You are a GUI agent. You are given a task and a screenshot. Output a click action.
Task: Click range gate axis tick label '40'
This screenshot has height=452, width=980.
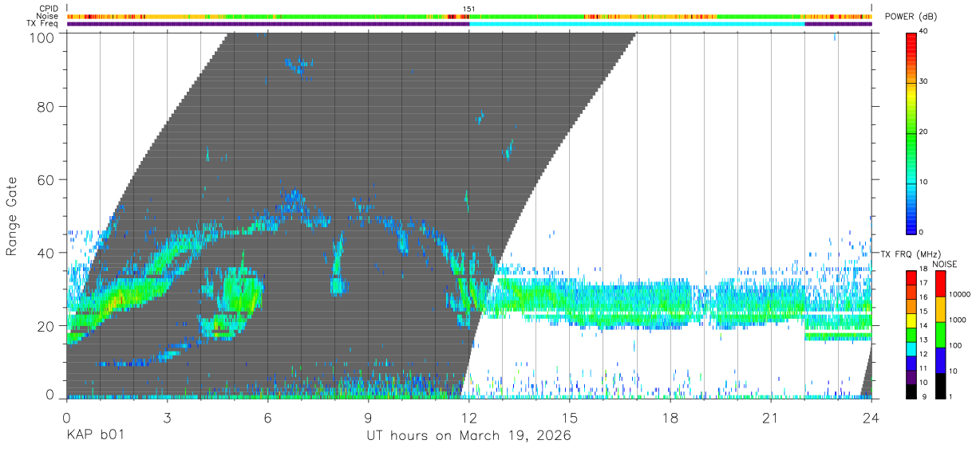(x=45, y=253)
